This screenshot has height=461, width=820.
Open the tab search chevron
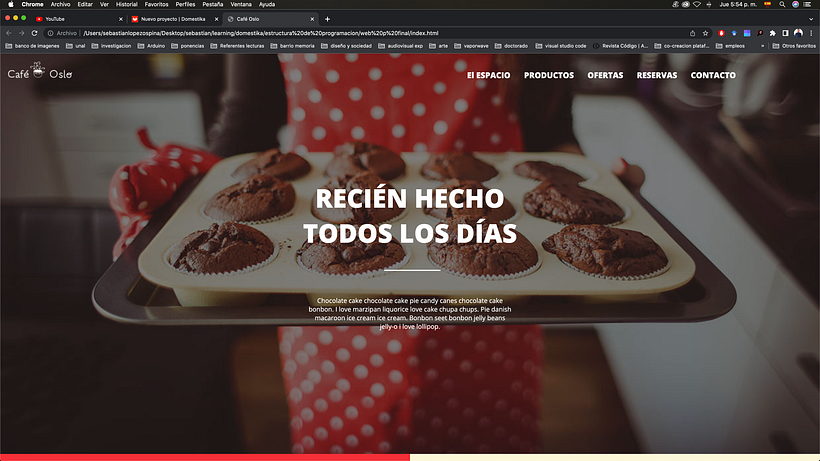[811, 19]
